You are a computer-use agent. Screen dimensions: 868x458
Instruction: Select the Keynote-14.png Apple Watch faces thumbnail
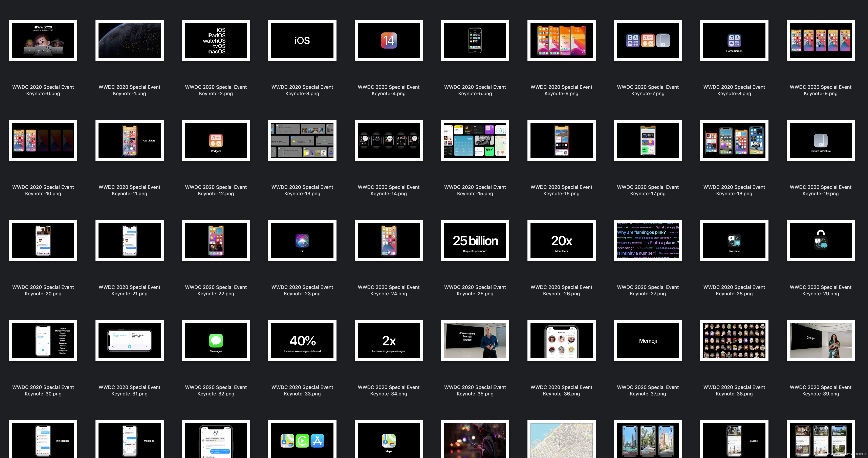[x=389, y=140]
